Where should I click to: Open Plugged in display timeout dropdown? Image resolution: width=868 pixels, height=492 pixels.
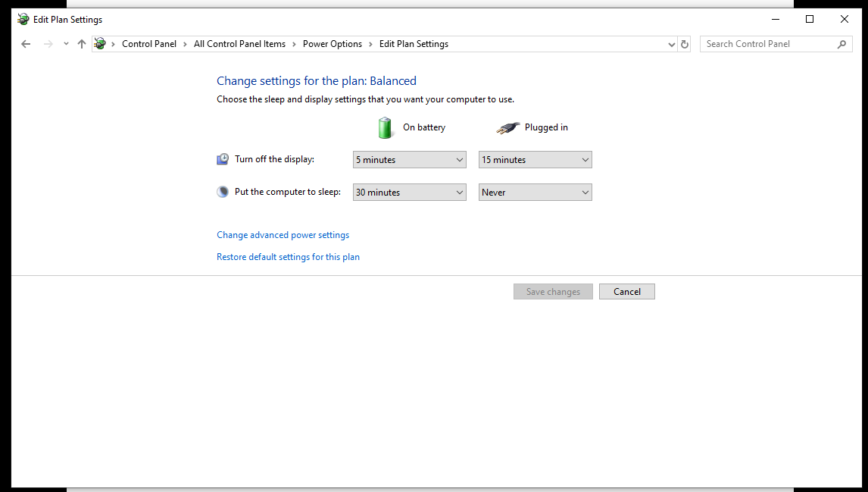pyautogui.click(x=535, y=160)
